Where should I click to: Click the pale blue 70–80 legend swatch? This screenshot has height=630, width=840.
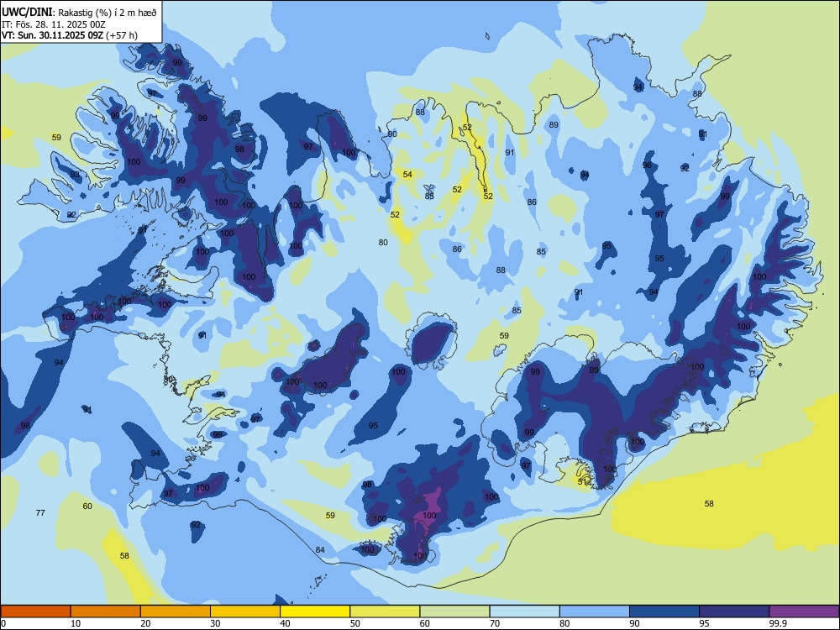pyautogui.click(x=524, y=612)
